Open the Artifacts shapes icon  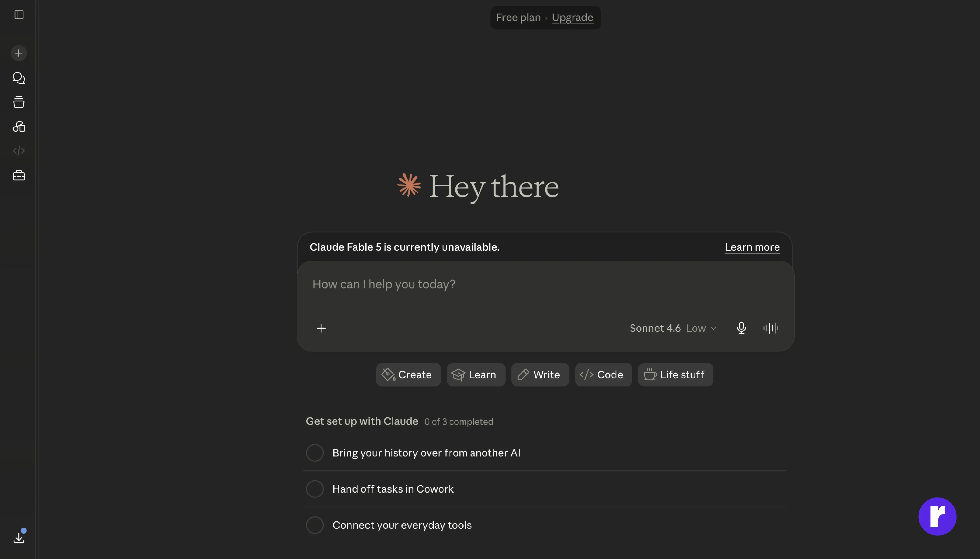coord(19,126)
